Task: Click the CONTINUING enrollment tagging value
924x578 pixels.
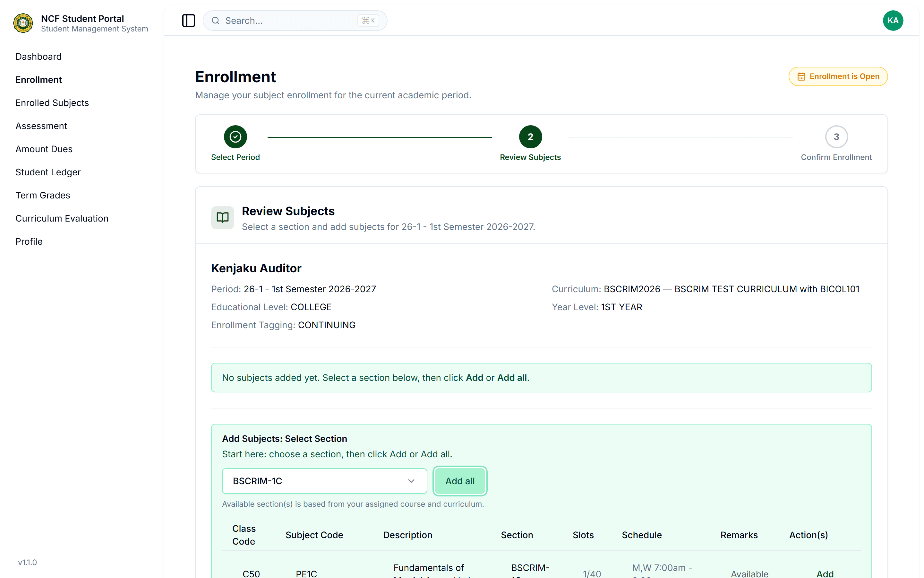Action: click(x=327, y=325)
